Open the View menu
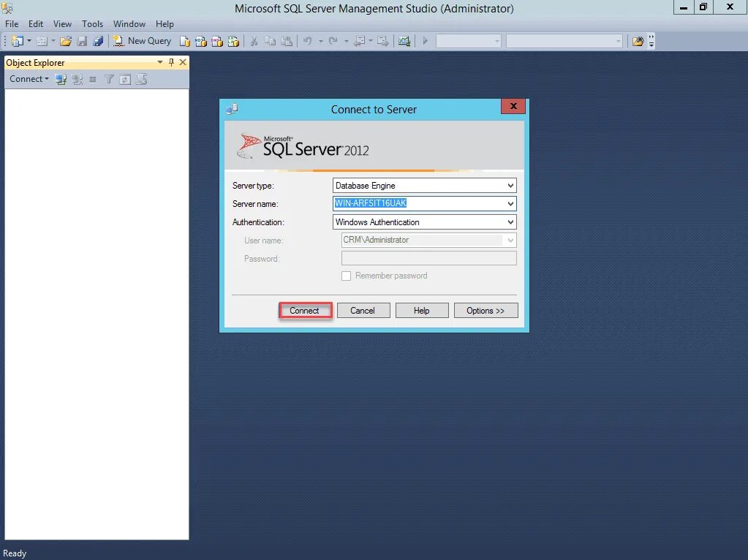The image size is (748, 560). click(62, 24)
